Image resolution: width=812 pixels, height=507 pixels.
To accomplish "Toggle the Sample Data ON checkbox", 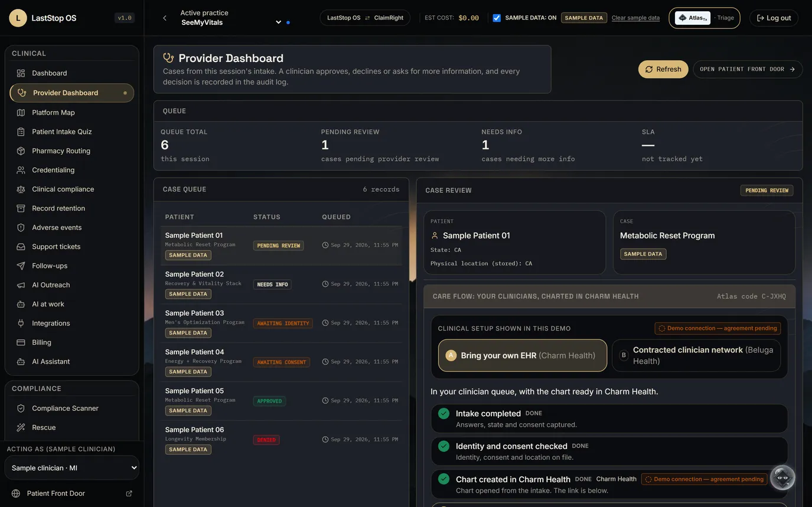I will (497, 18).
